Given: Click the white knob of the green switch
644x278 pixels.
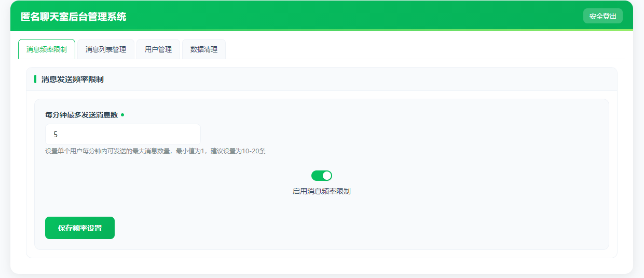Looking at the screenshot, I should [326, 176].
